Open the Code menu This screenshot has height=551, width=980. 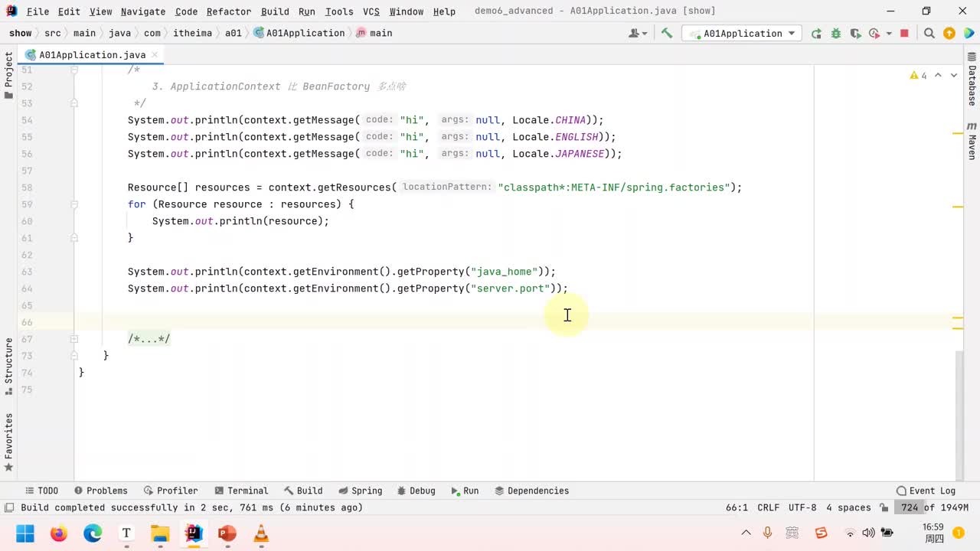pos(186,11)
